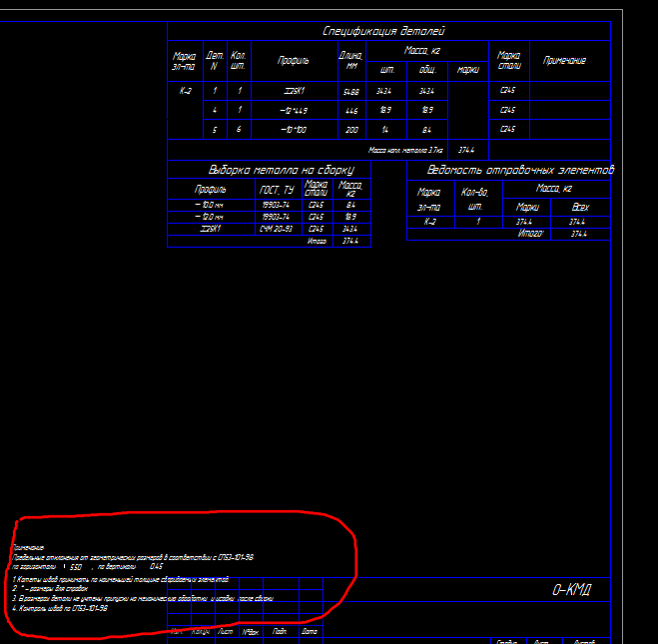Click 'Предельные отклонения' tolerance note line

tap(133, 557)
